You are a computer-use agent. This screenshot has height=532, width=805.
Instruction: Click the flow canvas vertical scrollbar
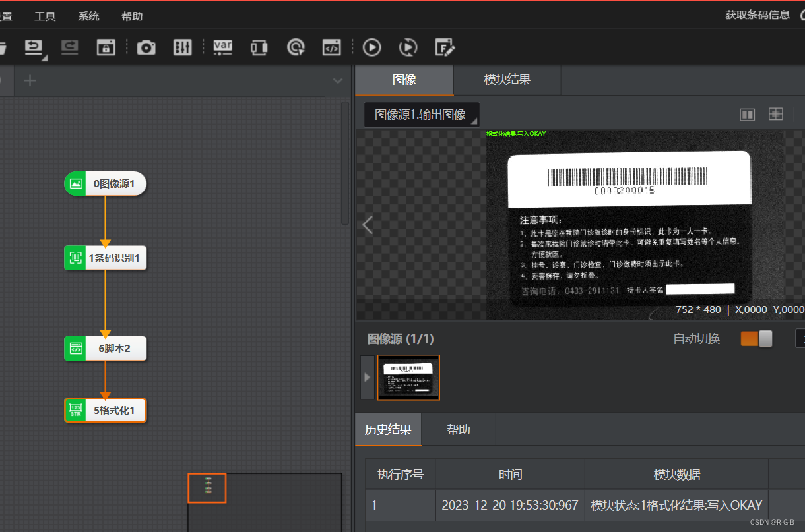[345, 163]
